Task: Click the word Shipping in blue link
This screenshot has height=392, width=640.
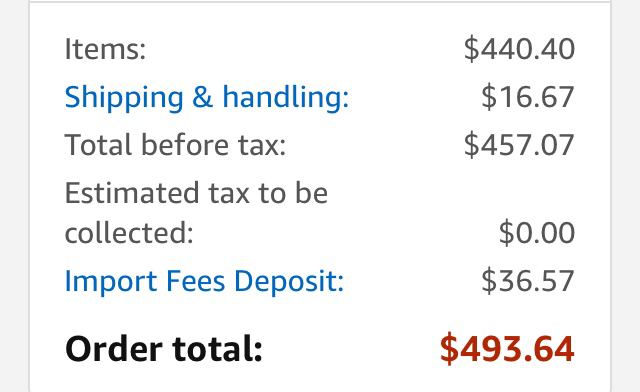Action: (x=124, y=98)
